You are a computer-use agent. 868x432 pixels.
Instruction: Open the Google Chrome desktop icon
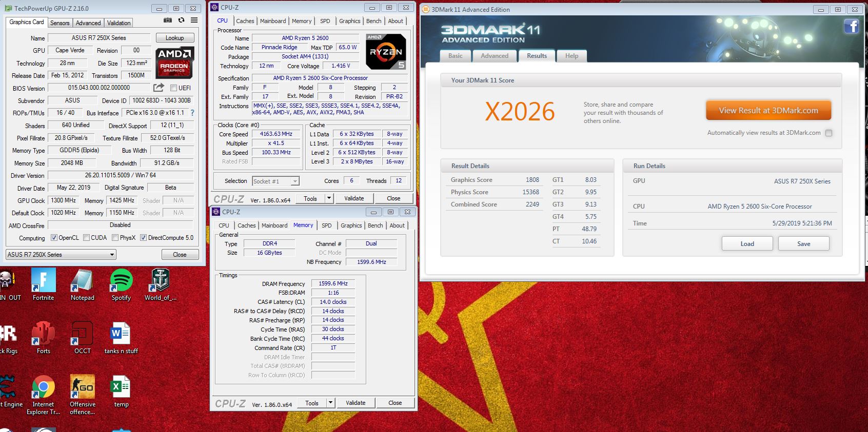click(44, 387)
